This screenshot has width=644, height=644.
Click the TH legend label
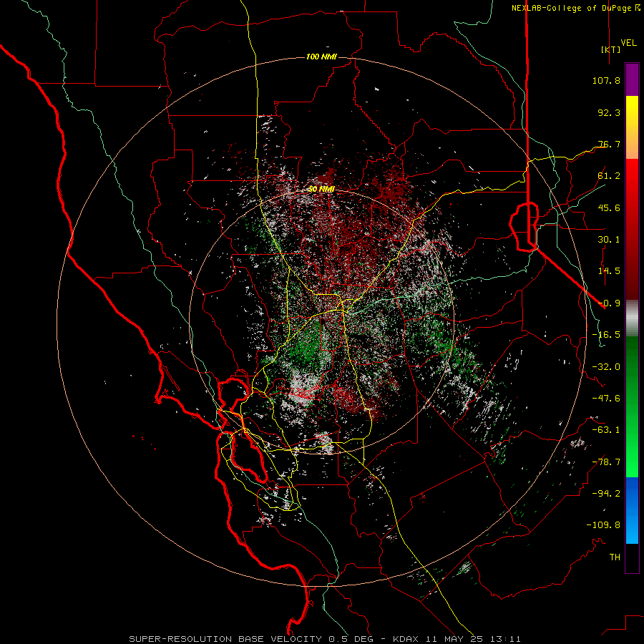pos(615,557)
